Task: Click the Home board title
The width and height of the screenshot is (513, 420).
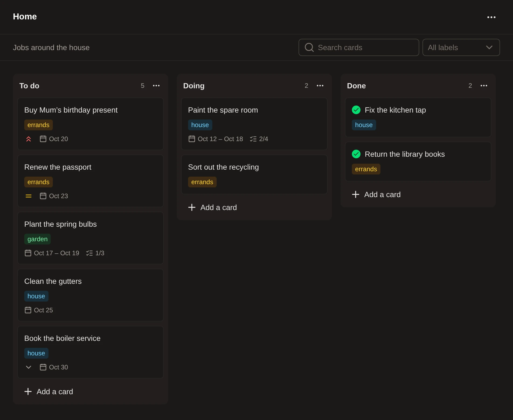Action: (25, 16)
